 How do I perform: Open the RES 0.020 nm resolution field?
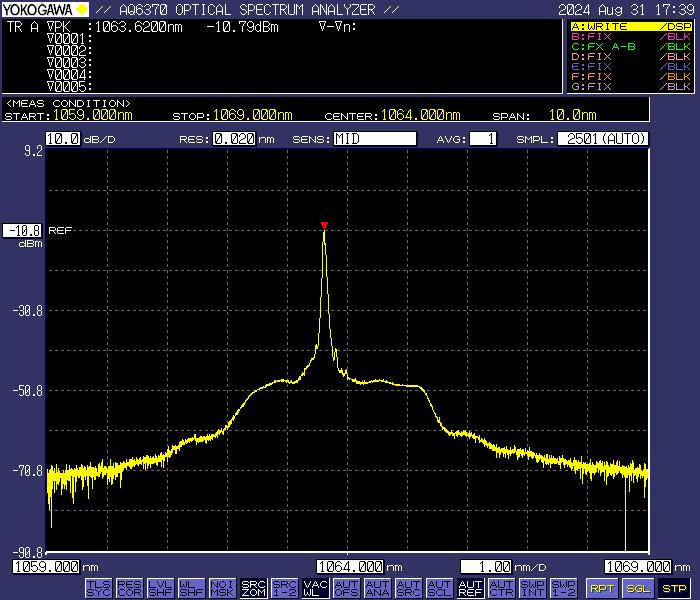pyautogui.click(x=233, y=139)
